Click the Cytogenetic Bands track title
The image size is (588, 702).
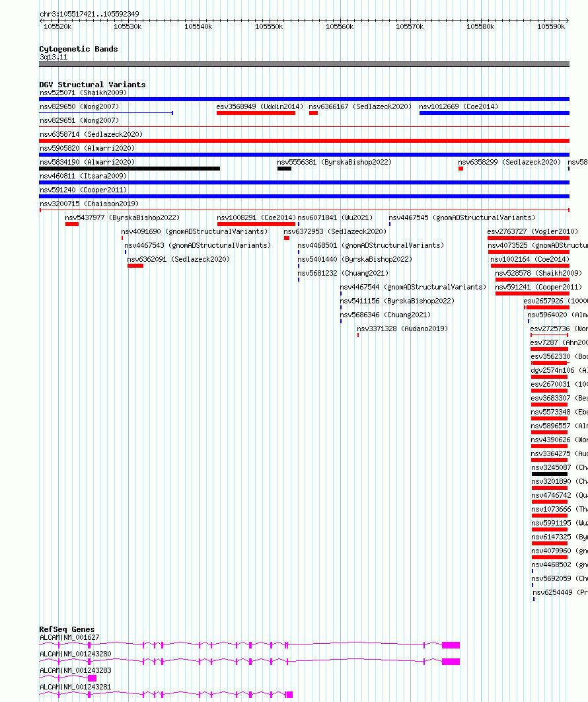click(79, 49)
